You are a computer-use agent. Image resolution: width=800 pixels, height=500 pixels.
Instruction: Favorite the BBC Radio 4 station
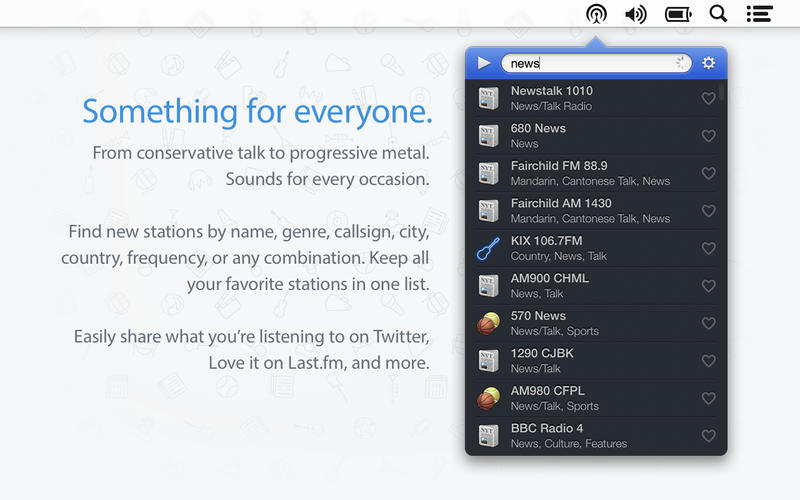[708, 436]
